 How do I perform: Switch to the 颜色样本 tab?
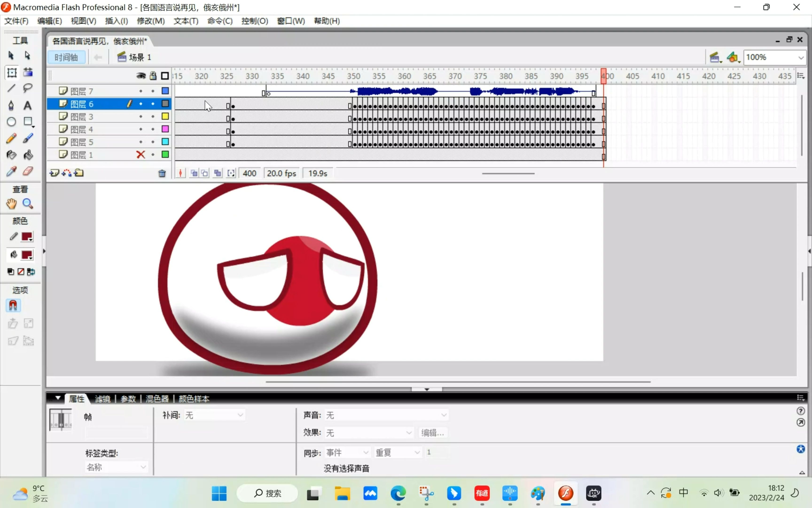click(x=194, y=399)
